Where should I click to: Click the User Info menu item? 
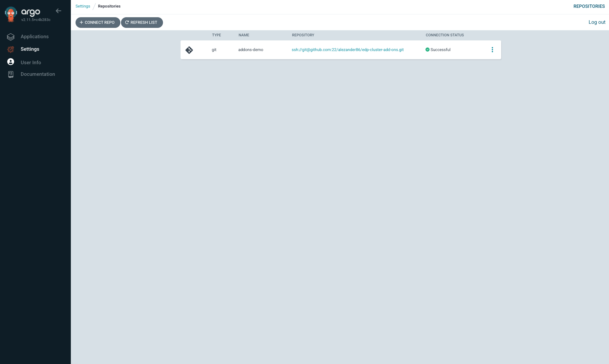tap(31, 62)
